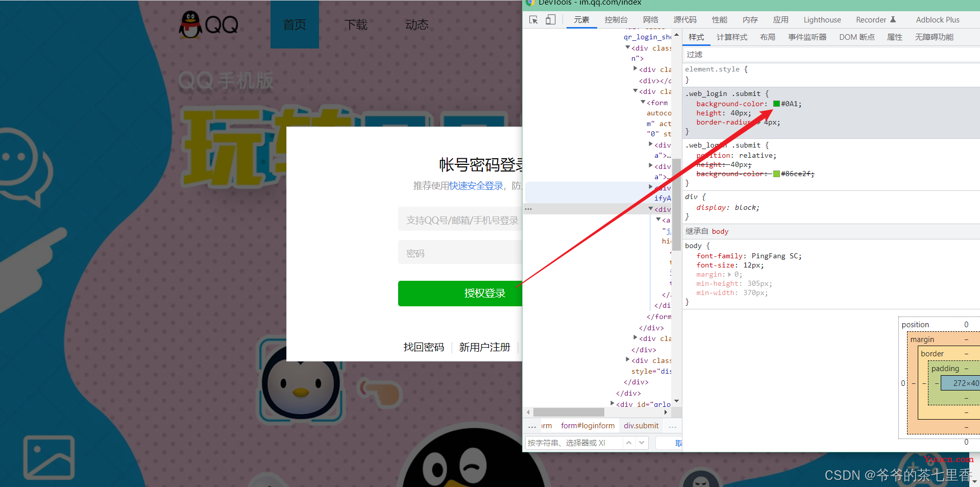This screenshot has width=980, height=487.
Task: Go to next search result arrow
Action: [x=642, y=443]
